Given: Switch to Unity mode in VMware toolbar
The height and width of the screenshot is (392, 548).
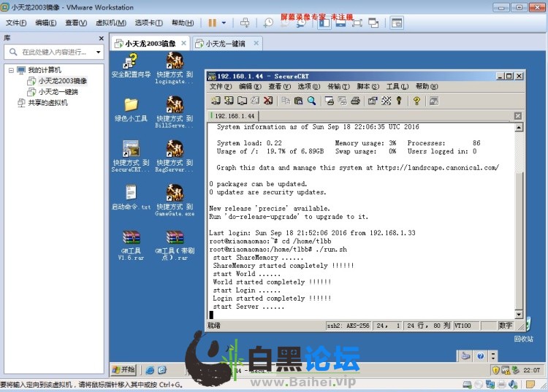Looking at the screenshot, I should (x=373, y=23).
